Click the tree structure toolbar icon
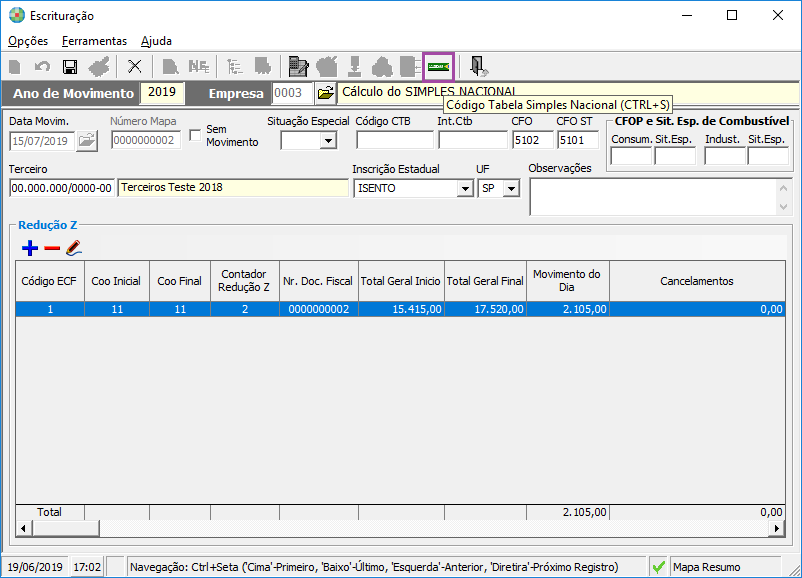 pyautogui.click(x=235, y=66)
